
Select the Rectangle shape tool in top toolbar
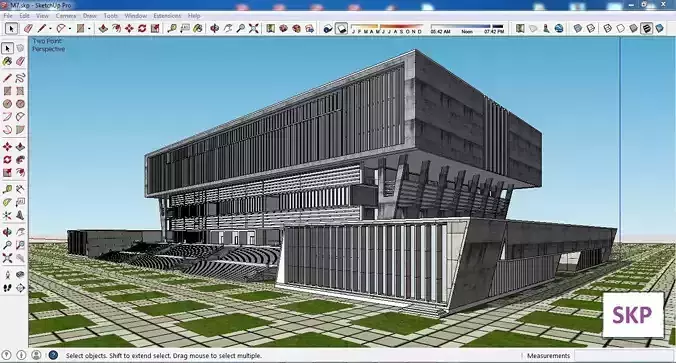tap(80, 28)
